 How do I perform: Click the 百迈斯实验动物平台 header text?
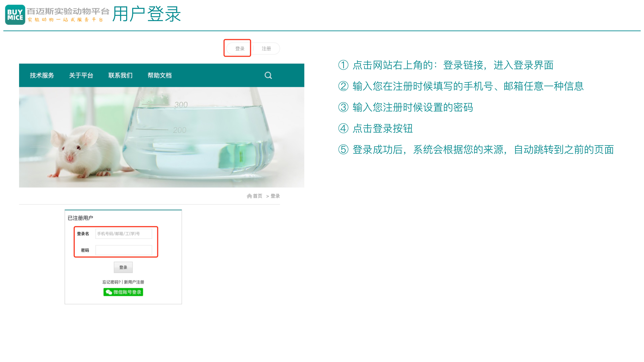(68, 11)
